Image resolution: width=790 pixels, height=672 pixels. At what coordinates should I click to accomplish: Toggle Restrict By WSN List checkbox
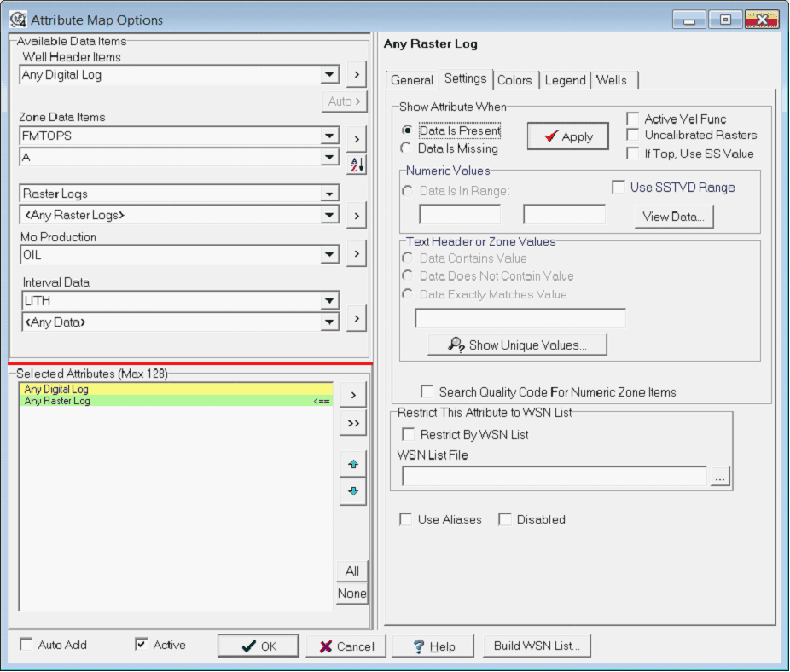click(x=409, y=435)
